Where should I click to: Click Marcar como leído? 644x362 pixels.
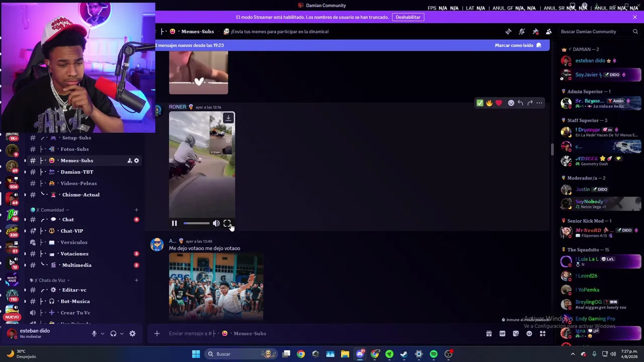tap(518, 45)
